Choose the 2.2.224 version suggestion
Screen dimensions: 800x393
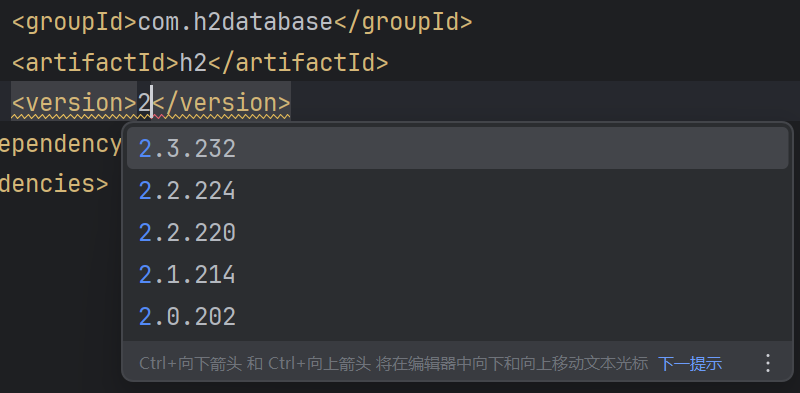point(457,190)
